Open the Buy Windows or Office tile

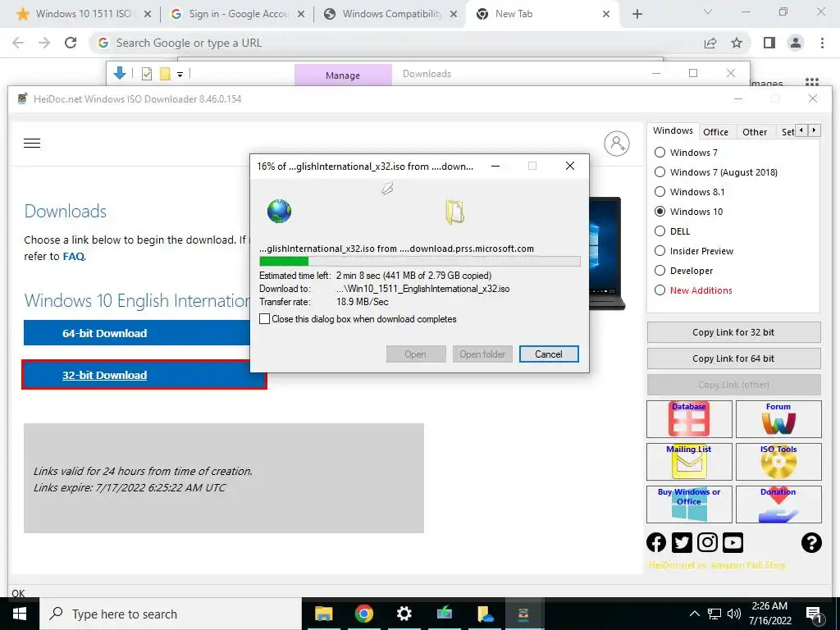click(689, 504)
